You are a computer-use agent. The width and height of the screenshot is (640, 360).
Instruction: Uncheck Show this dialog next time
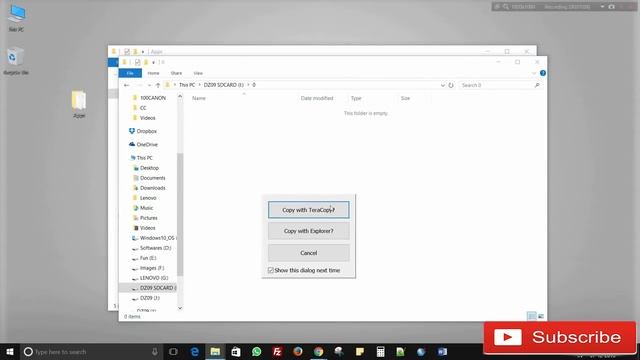coord(271,270)
